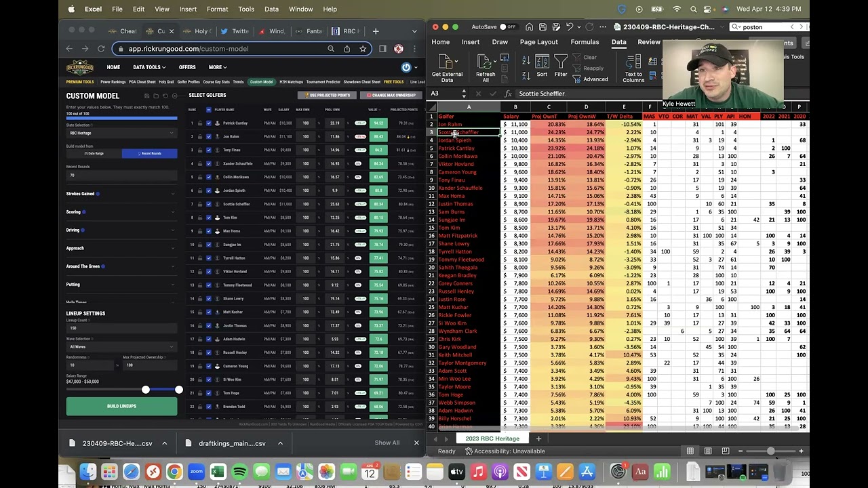Open a new Chrome tab with the plus icon
Screen dimensions: 868x488
pos(375,31)
